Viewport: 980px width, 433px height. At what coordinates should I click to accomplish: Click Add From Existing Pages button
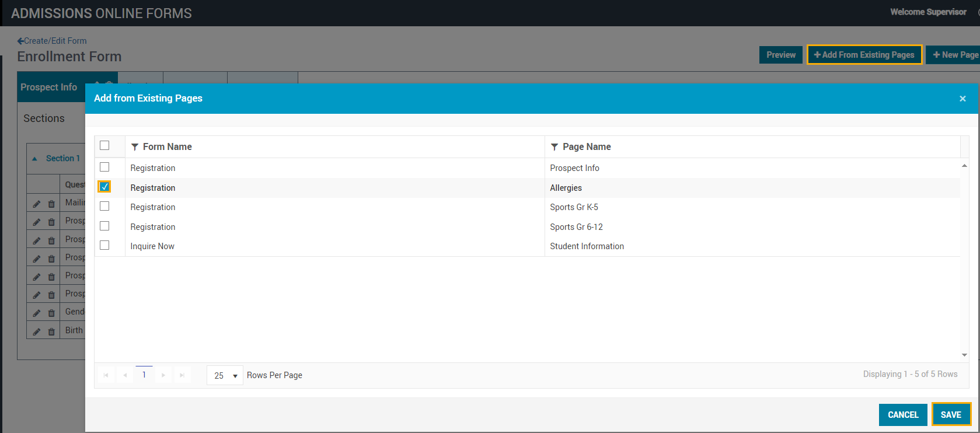(x=864, y=55)
